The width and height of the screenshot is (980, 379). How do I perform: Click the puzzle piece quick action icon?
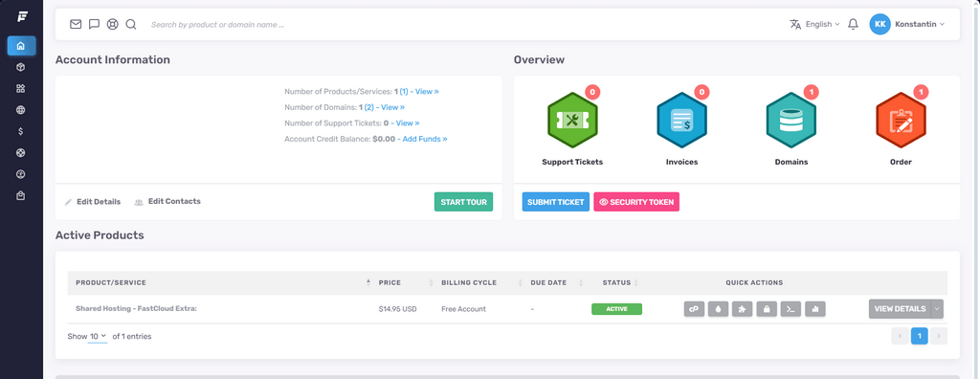(x=742, y=309)
